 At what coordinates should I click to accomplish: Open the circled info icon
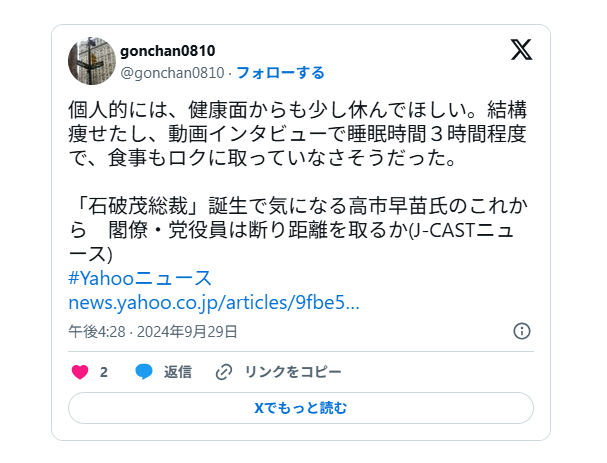[521, 331]
